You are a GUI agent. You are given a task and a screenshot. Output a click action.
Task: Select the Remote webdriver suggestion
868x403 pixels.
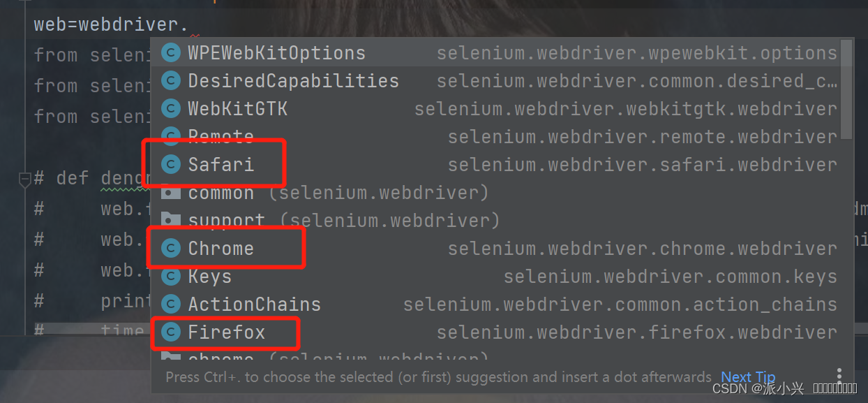(x=220, y=137)
